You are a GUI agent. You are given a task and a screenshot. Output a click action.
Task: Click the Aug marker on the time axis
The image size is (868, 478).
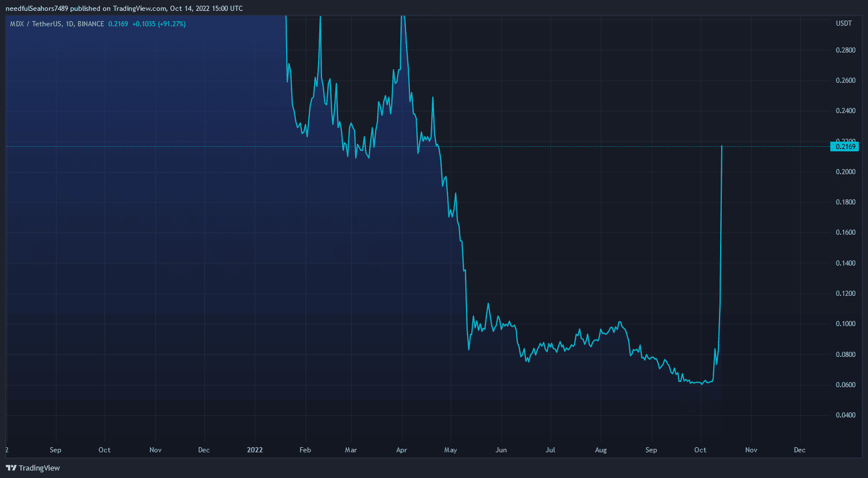point(601,450)
